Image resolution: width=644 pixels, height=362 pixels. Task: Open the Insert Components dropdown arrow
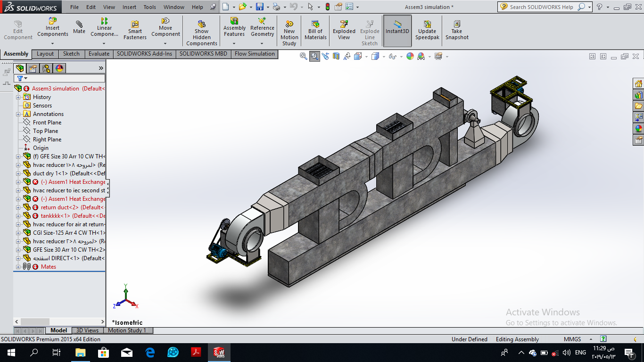[52, 43]
